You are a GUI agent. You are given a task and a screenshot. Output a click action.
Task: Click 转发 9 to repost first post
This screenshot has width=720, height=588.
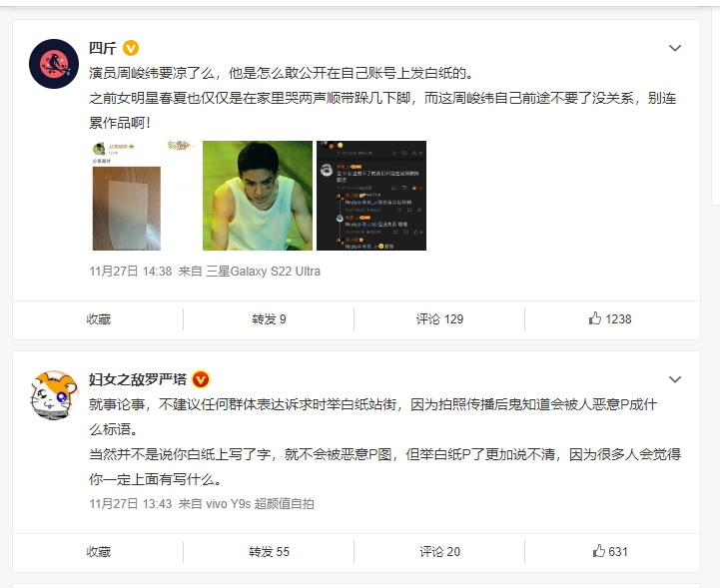pos(269,319)
